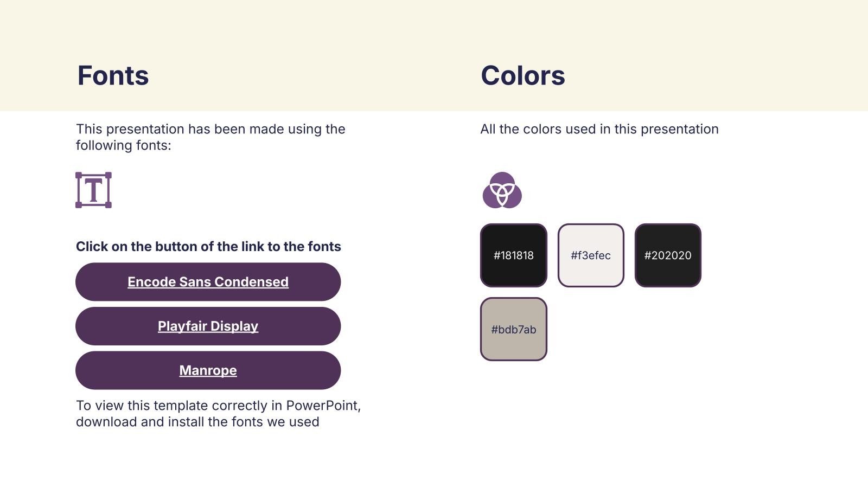Select the #bdb7ab beige swatch

(x=513, y=329)
